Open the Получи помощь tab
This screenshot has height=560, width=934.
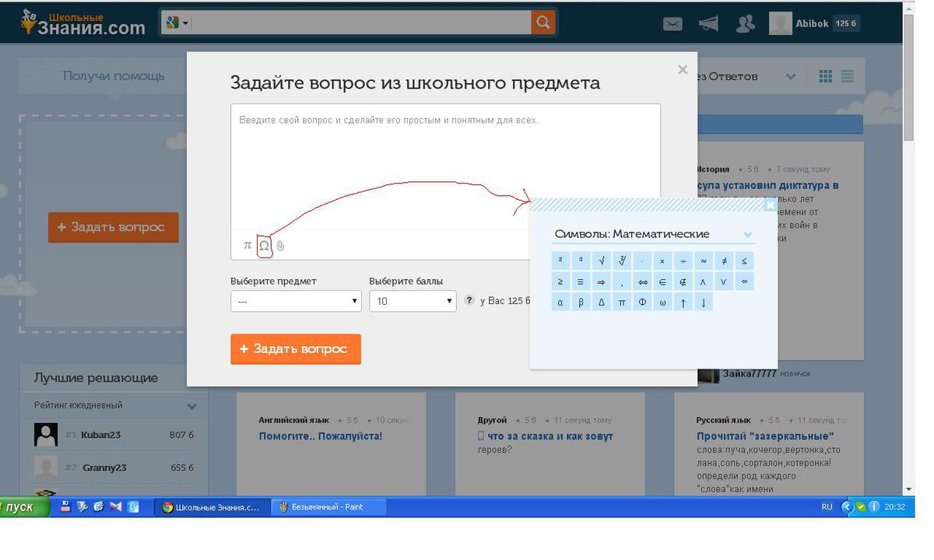114,76
